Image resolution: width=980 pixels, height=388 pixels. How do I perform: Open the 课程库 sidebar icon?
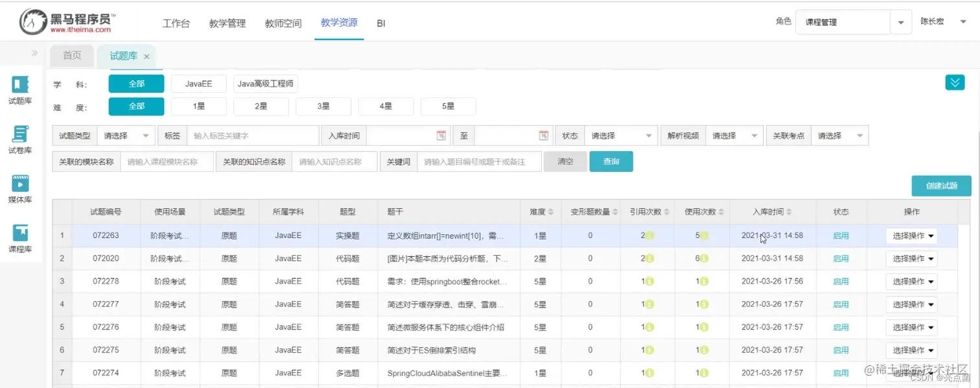tap(20, 233)
